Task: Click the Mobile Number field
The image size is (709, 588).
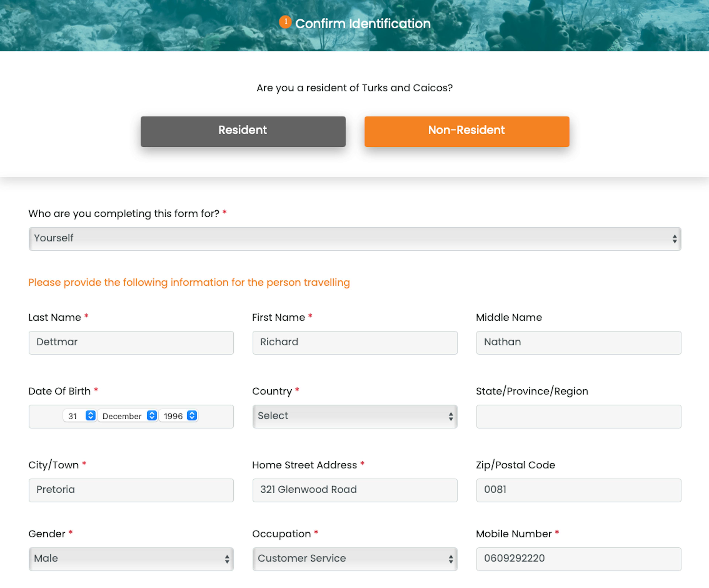Action: point(579,559)
